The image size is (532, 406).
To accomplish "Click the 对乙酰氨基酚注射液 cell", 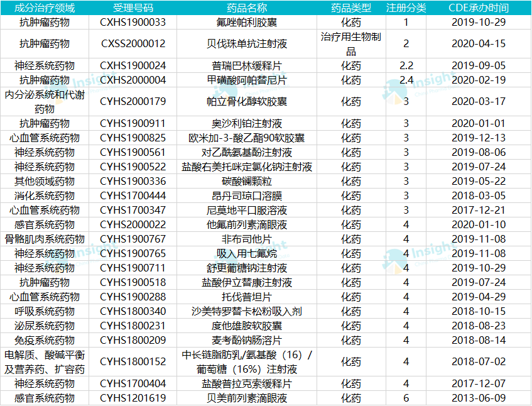I will 247,153.
